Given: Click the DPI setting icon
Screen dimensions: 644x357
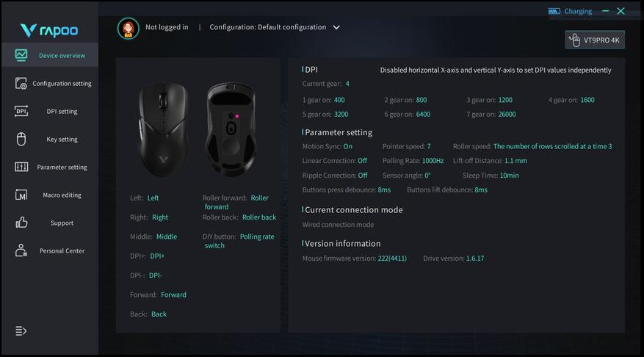Looking at the screenshot, I should [x=21, y=111].
